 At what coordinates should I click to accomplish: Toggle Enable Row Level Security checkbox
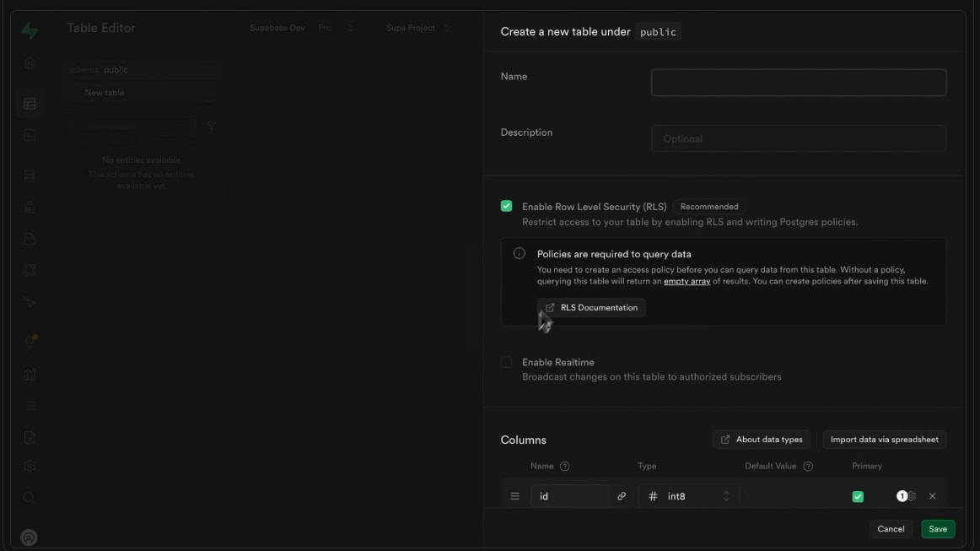(x=506, y=206)
